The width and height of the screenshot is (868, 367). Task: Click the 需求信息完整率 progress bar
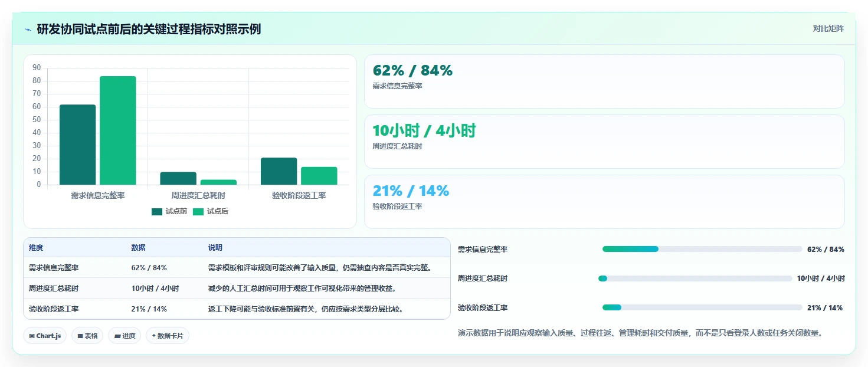(x=702, y=249)
